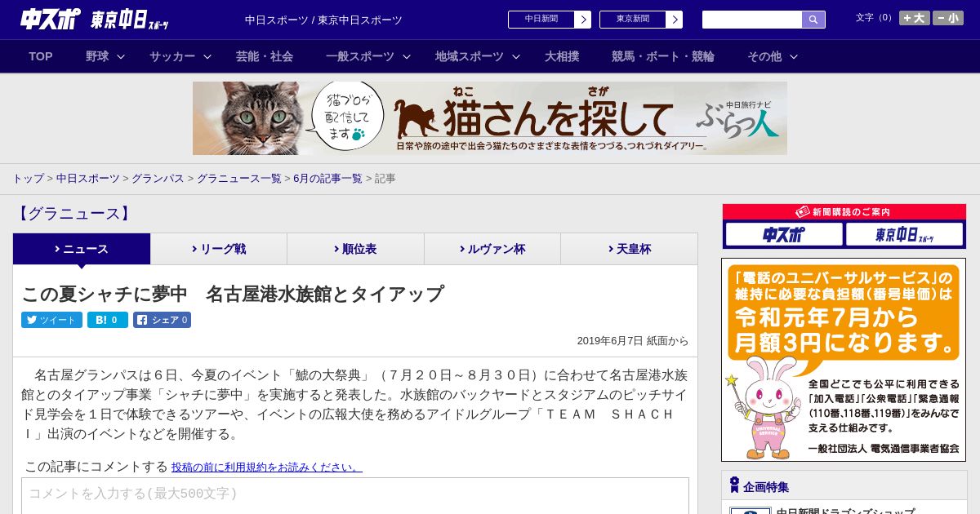The height and width of the screenshot is (514, 980).
Task: Focus the header search input field
Action: point(752,20)
